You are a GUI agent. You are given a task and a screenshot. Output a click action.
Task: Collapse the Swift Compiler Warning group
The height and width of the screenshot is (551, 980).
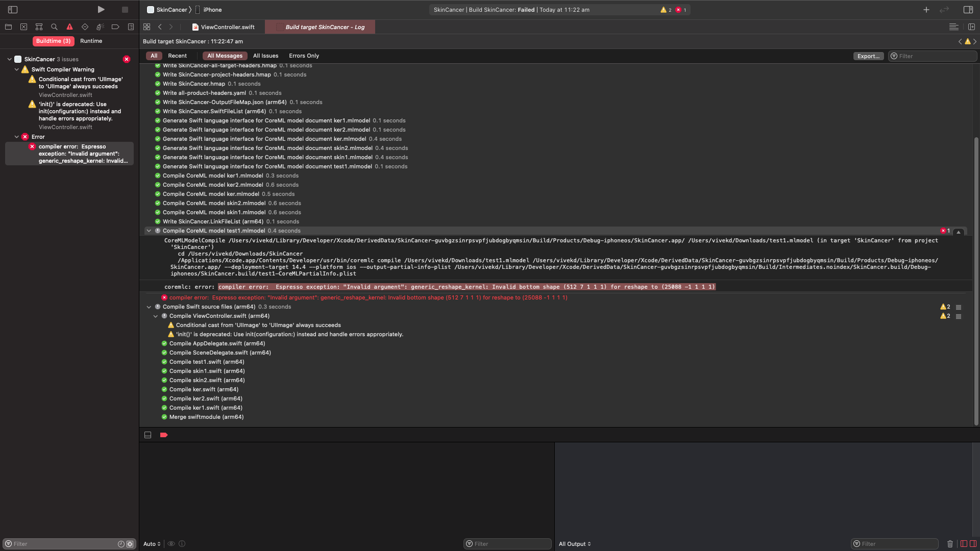[x=17, y=69]
